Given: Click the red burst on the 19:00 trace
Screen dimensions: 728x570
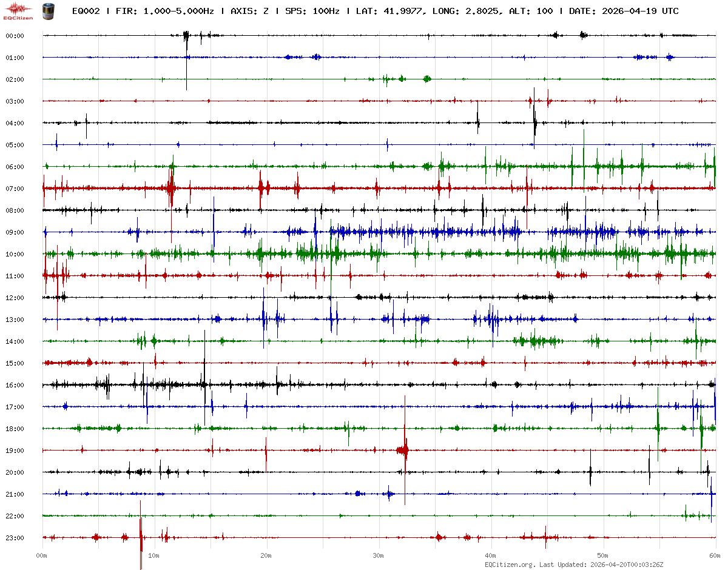Looking at the screenshot, I should click(x=404, y=450).
